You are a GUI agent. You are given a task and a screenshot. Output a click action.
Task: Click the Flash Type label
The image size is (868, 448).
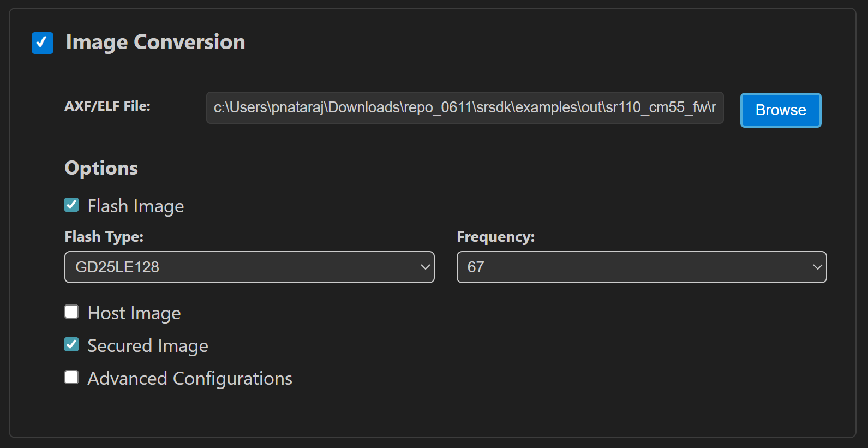click(104, 236)
